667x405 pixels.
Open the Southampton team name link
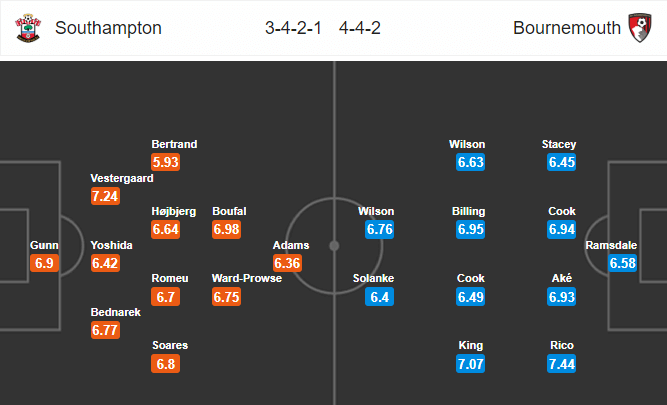(108, 28)
